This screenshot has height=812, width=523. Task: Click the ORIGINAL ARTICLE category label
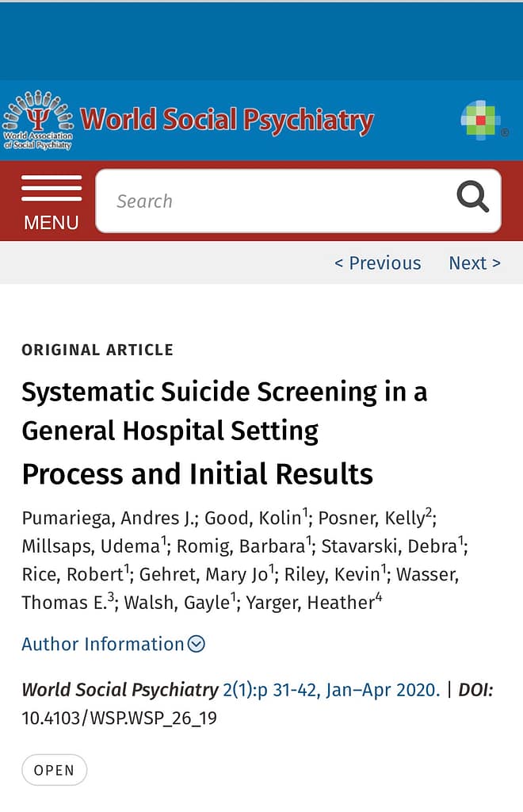[97, 350]
